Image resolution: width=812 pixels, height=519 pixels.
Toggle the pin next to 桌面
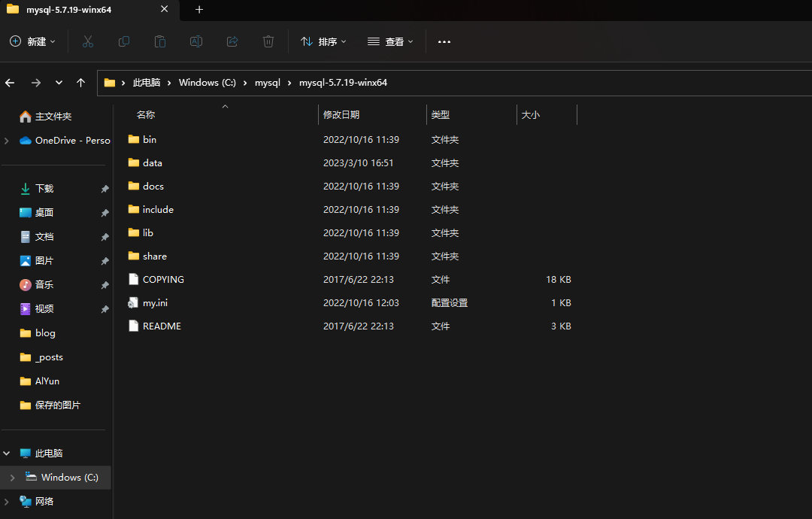tap(105, 213)
